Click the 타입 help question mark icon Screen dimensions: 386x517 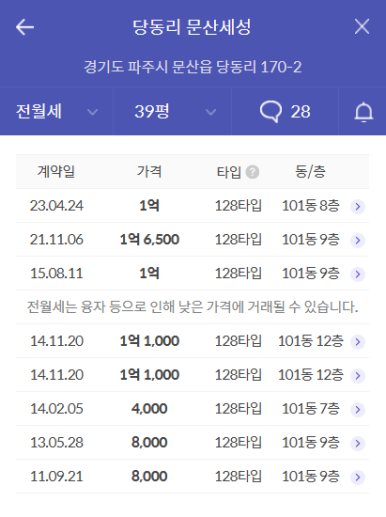(x=252, y=172)
